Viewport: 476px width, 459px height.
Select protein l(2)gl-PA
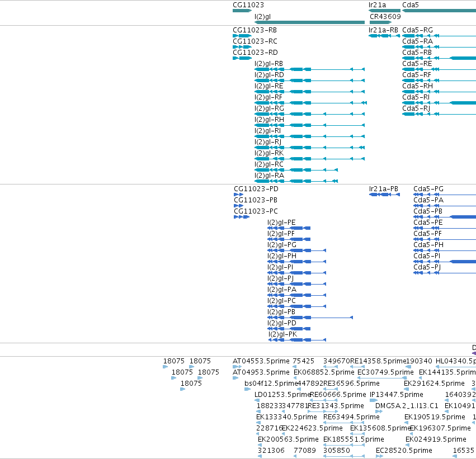coord(297,295)
